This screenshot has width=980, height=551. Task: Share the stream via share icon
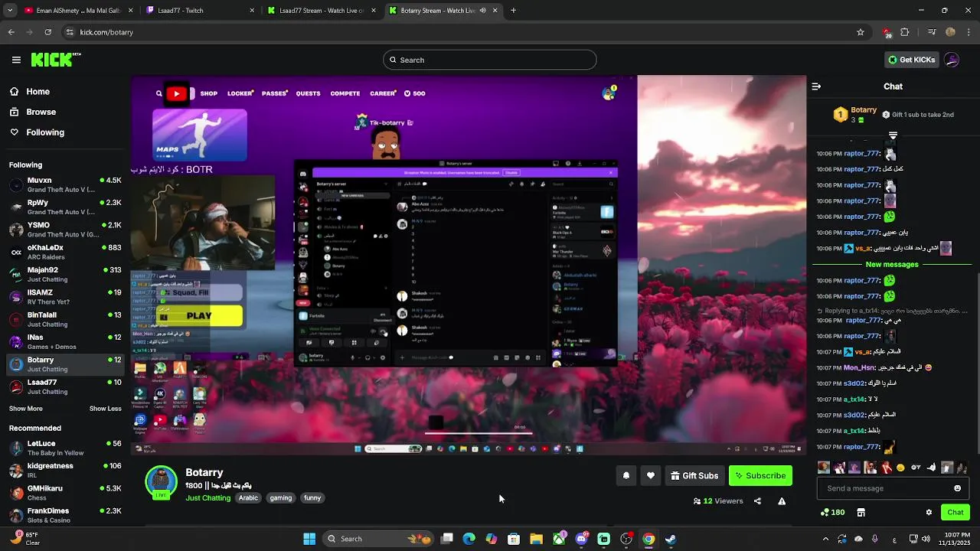point(757,501)
